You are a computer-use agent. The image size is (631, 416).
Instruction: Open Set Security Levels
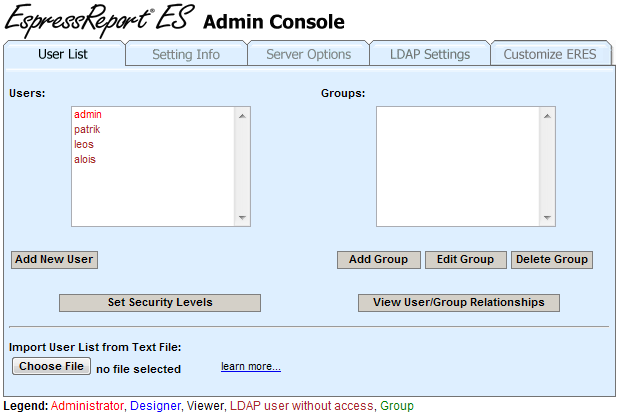coord(160,303)
